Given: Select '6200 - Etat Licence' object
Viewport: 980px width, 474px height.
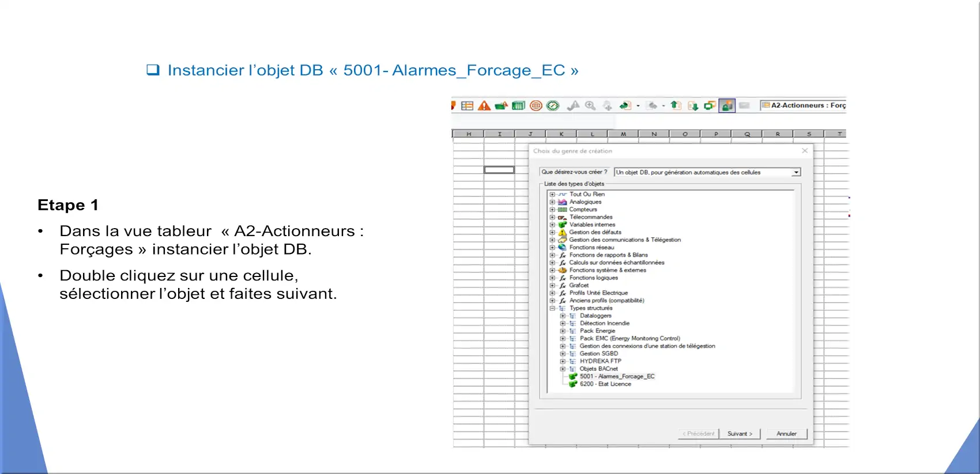Looking at the screenshot, I should tap(605, 384).
